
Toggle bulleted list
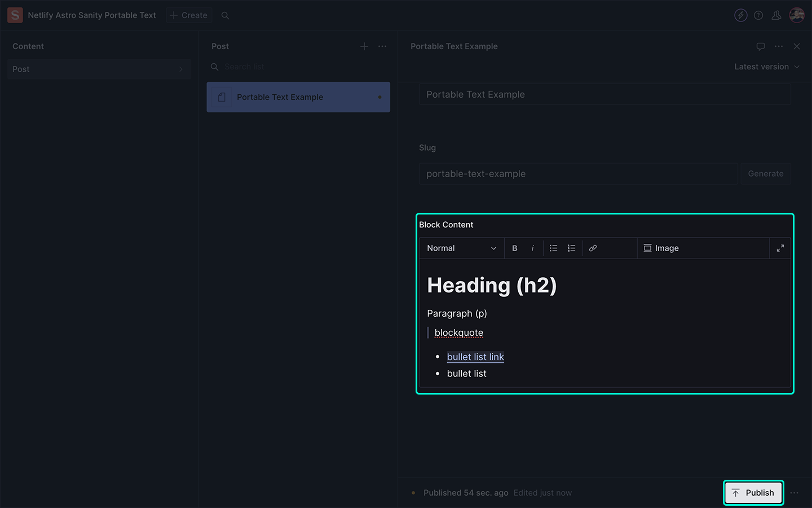(x=554, y=248)
